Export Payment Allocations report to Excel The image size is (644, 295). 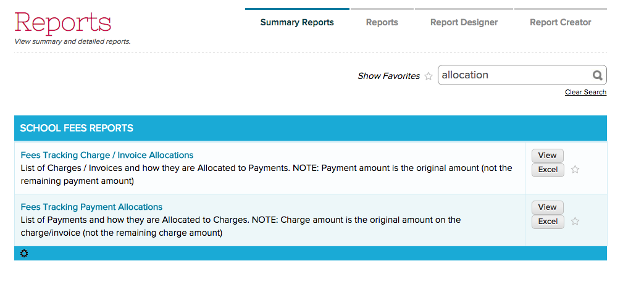point(548,222)
